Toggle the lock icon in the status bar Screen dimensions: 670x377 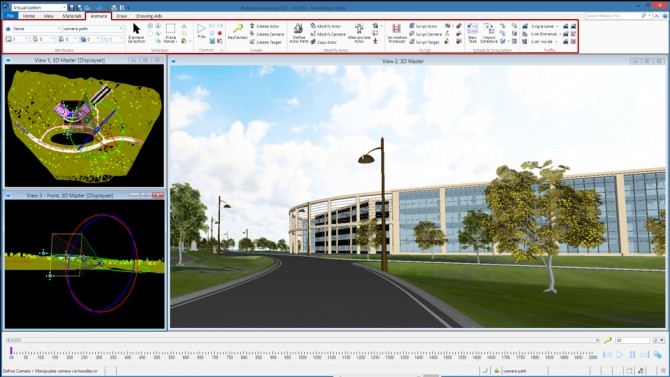point(496,371)
